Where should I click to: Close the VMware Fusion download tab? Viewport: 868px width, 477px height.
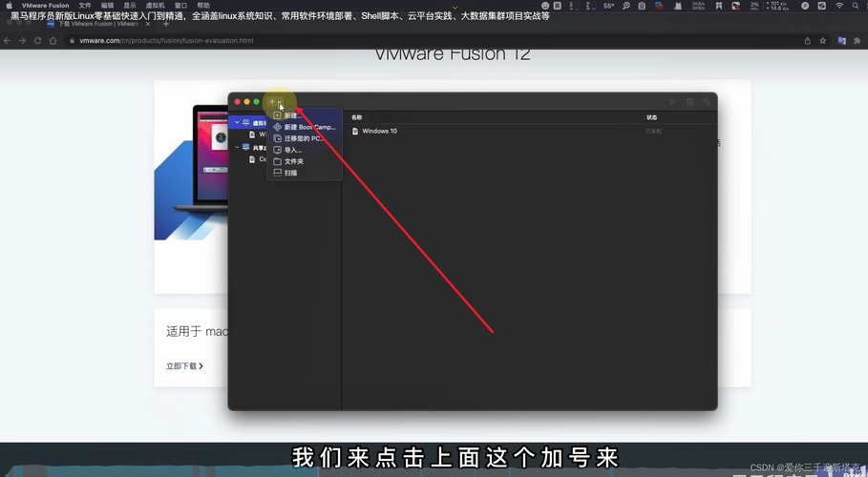[148, 24]
